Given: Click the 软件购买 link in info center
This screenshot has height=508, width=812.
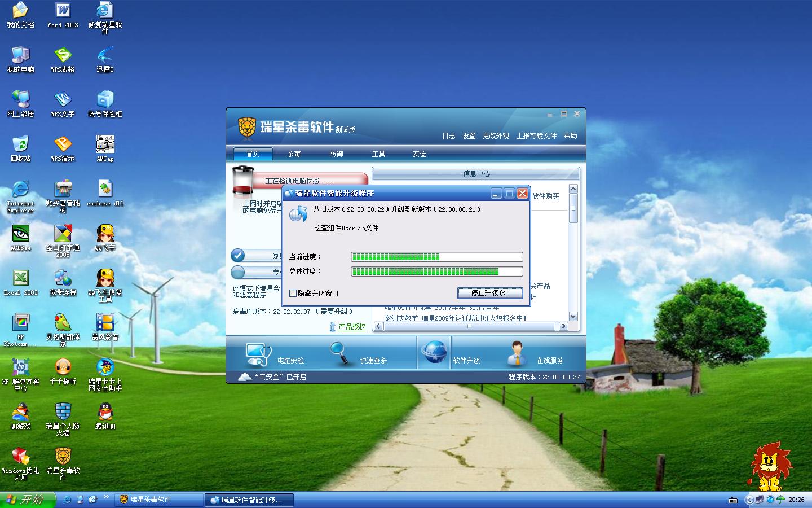Looking at the screenshot, I should pos(546,196).
